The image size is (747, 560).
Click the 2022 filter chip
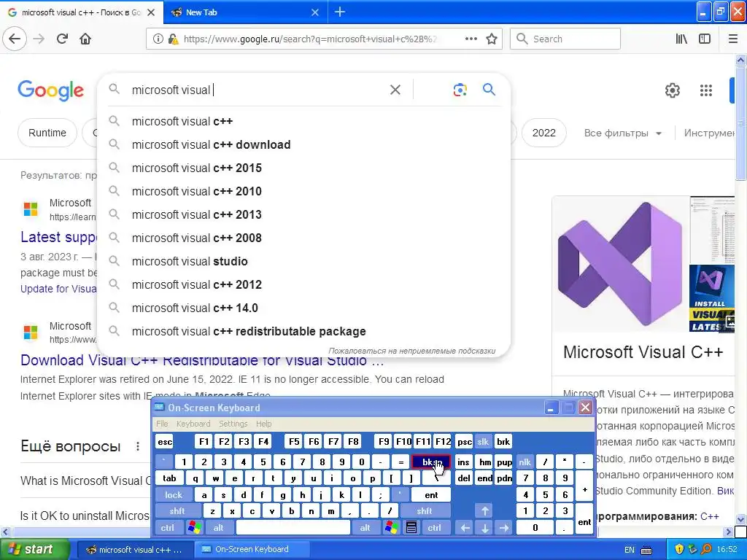pos(543,133)
